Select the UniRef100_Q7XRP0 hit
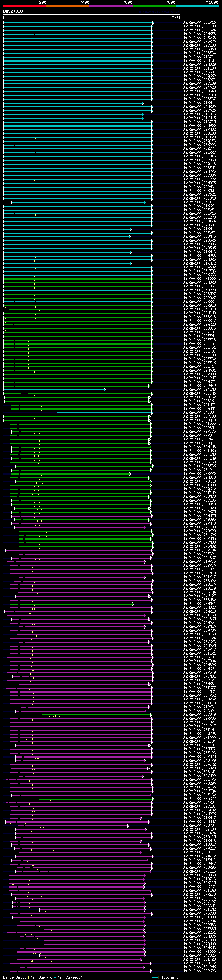 [x=199, y=473]
